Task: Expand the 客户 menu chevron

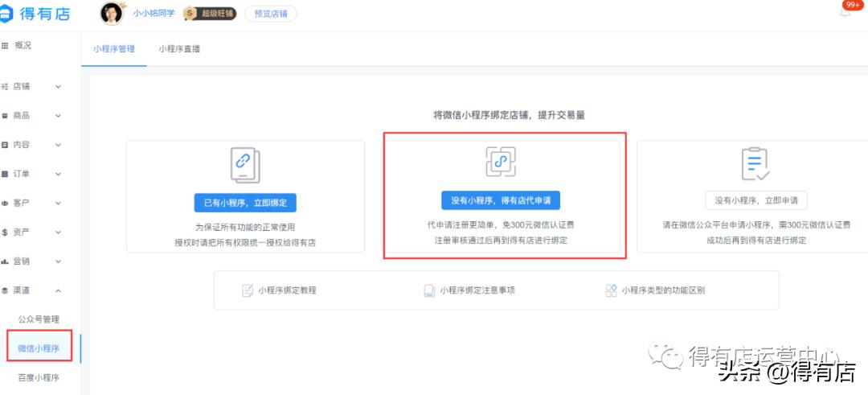Action: point(58,204)
